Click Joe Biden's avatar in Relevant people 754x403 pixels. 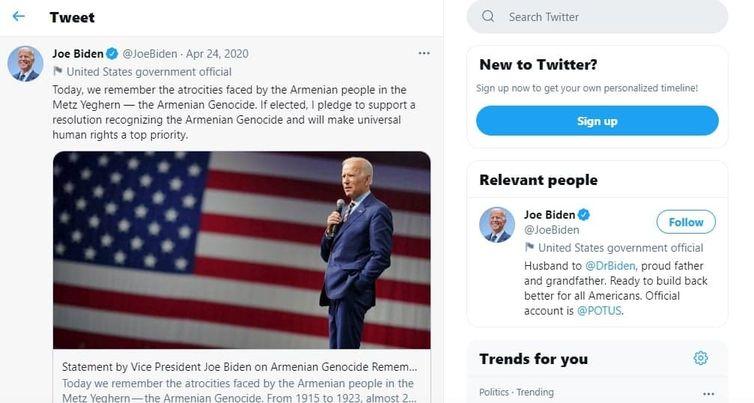pyautogui.click(x=497, y=225)
